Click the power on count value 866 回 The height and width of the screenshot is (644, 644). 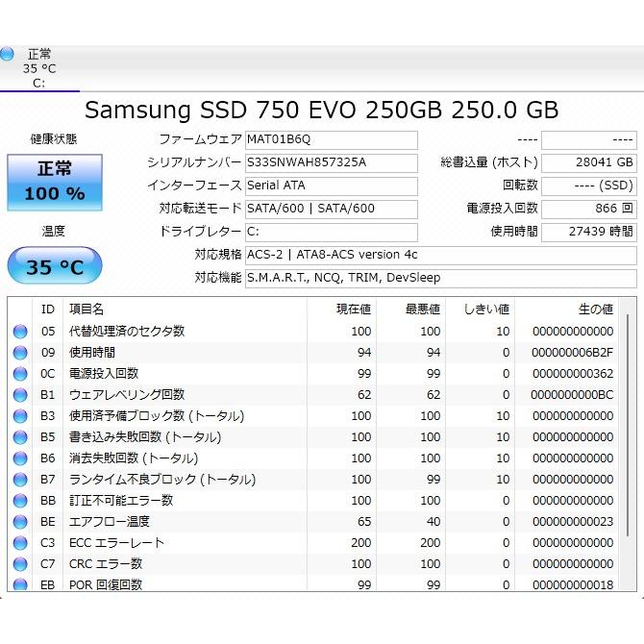589,209
